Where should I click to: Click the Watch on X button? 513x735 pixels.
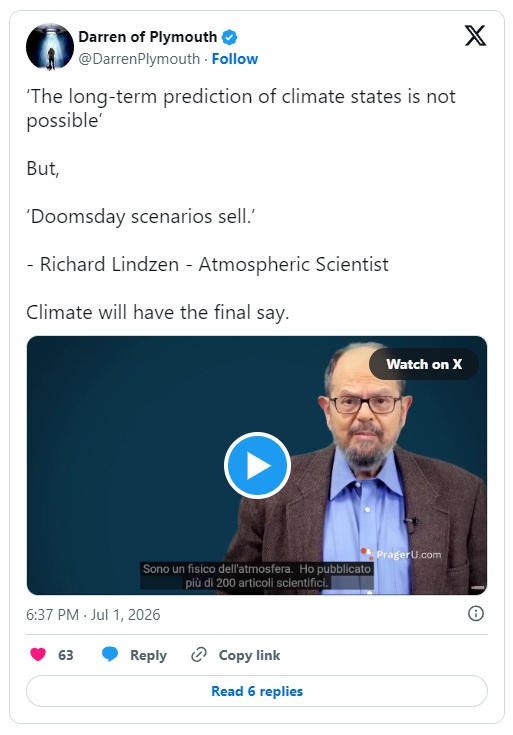pos(424,364)
